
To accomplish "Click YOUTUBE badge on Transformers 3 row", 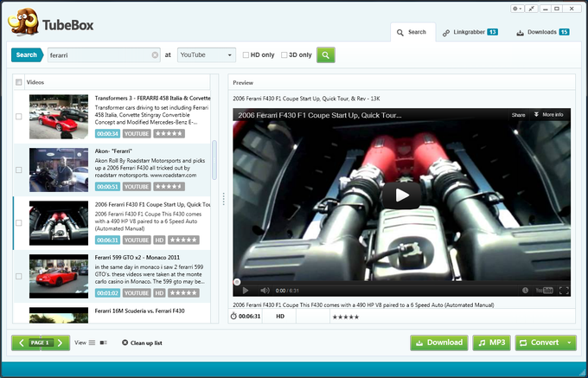I will coord(137,134).
